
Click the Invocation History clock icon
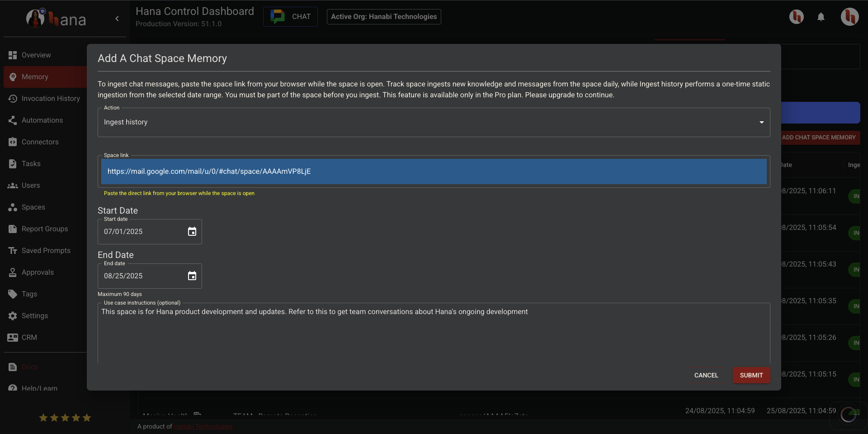[13, 99]
